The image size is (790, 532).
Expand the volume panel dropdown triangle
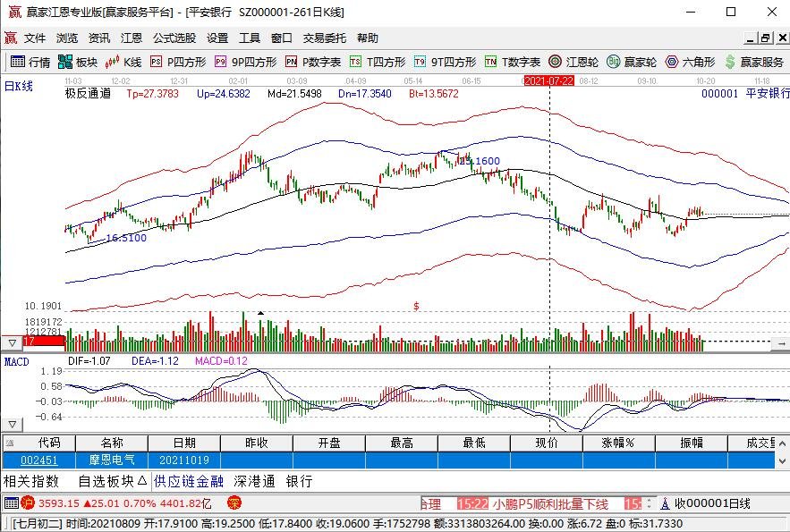click(13, 343)
